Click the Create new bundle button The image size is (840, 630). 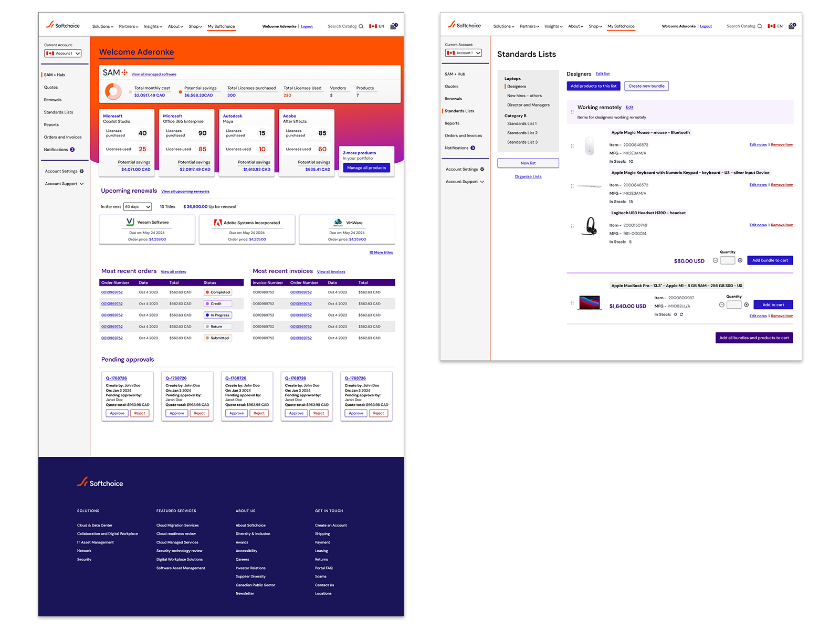646,86
